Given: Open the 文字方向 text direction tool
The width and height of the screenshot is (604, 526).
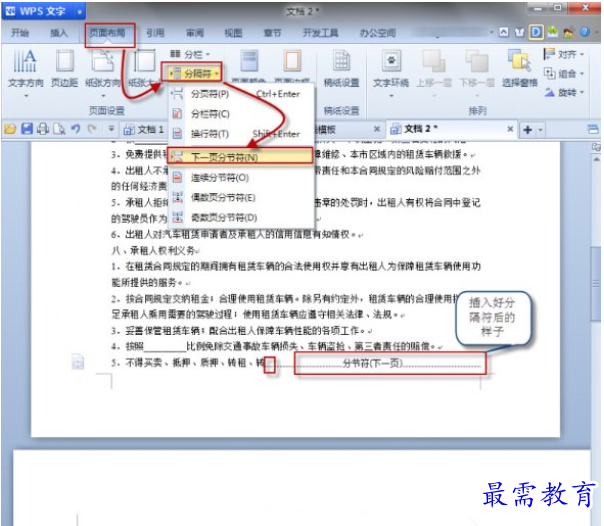Looking at the screenshot, I should click(25, 69).
